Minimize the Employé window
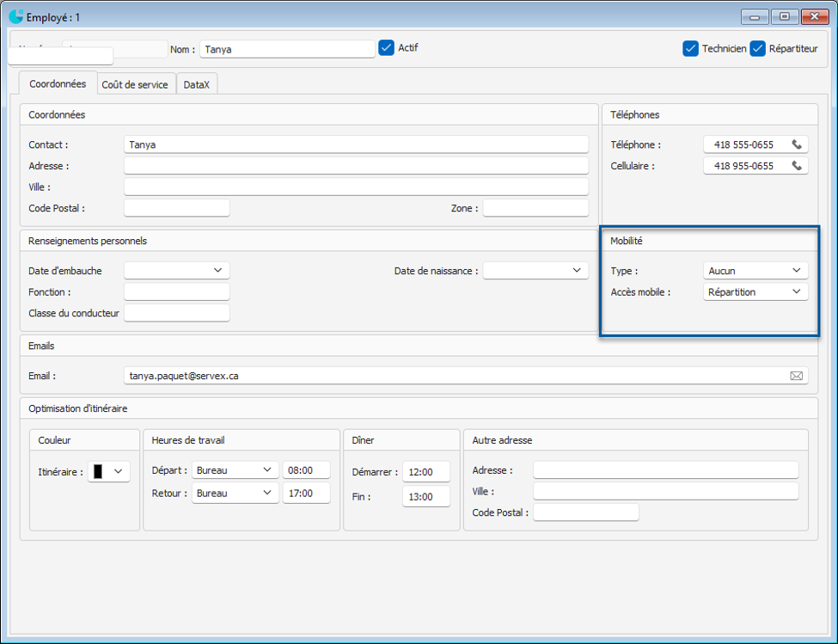Viewport: 838px width, 644px height. coord(755,16)
